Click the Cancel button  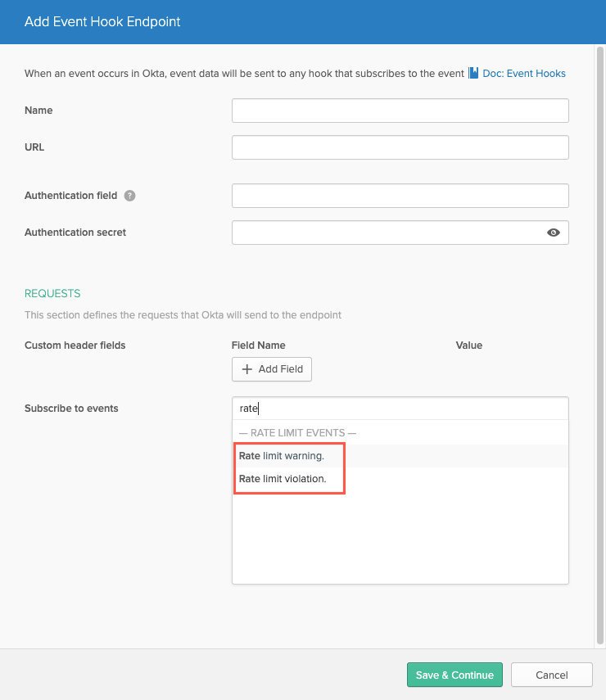click(x=551, y=675)
